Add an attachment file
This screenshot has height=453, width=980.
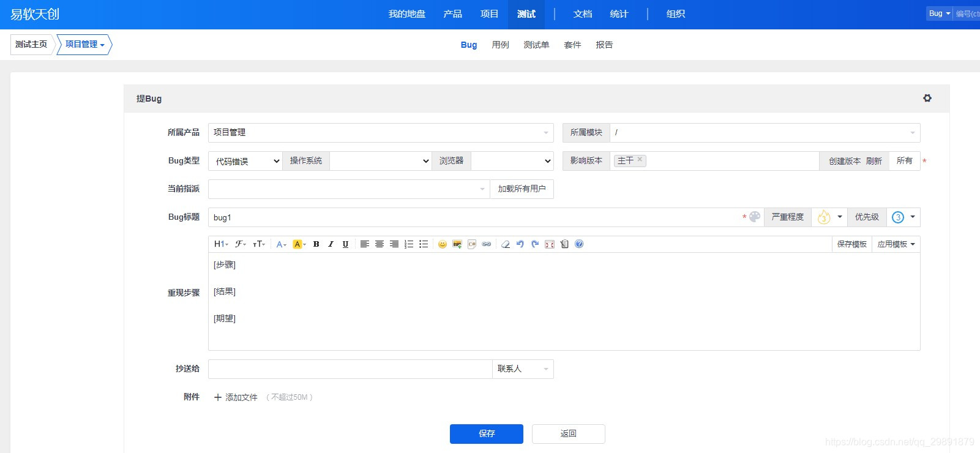point(236,397)
